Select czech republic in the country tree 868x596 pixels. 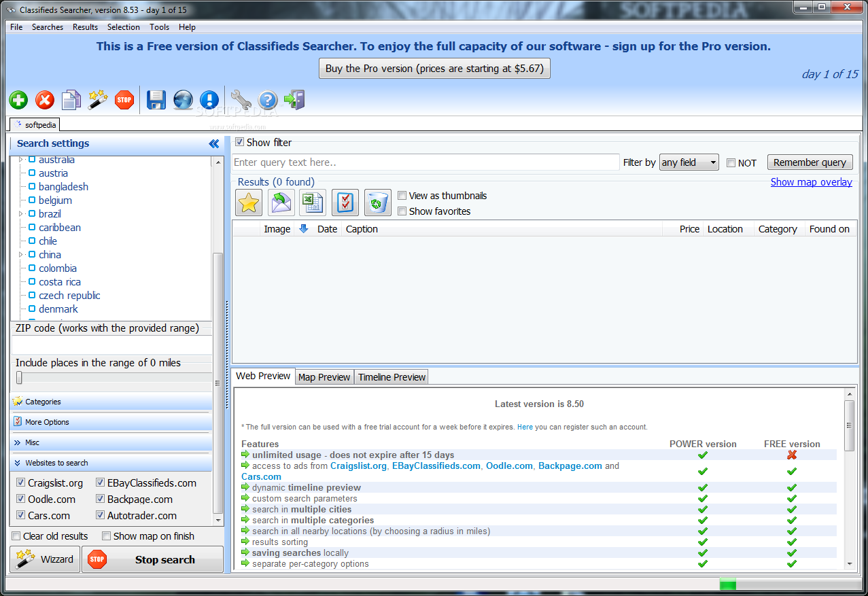point(69,296)
